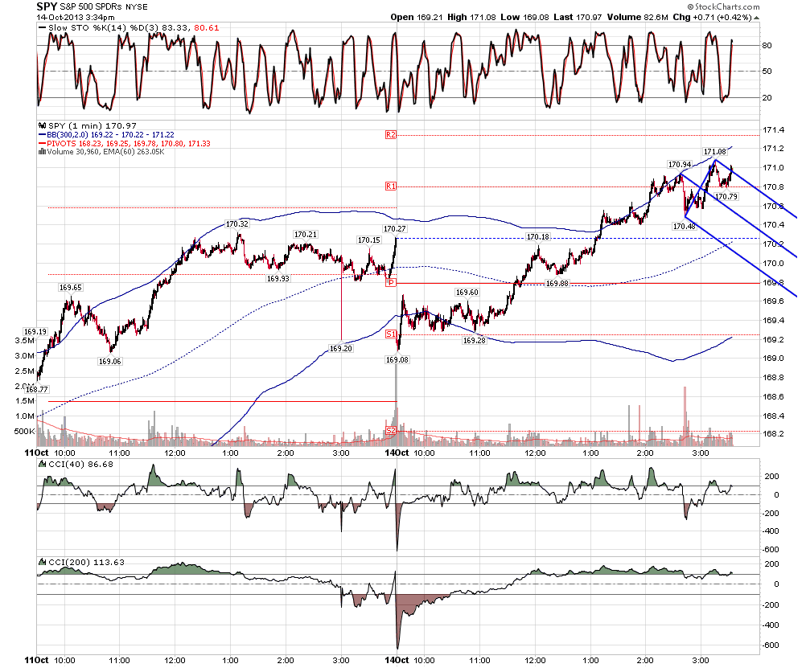This screenshot has height=672, width=806.
Task: Click the 170.48 price label on chart
Action: [x=685, y=226]
